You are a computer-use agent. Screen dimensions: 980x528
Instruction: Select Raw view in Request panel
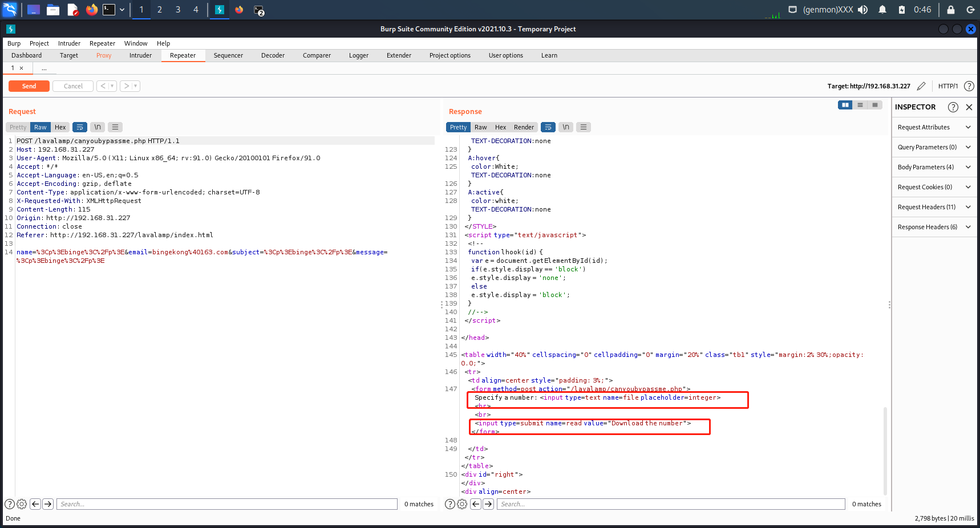pyautogui.click(x=40, y=127)
